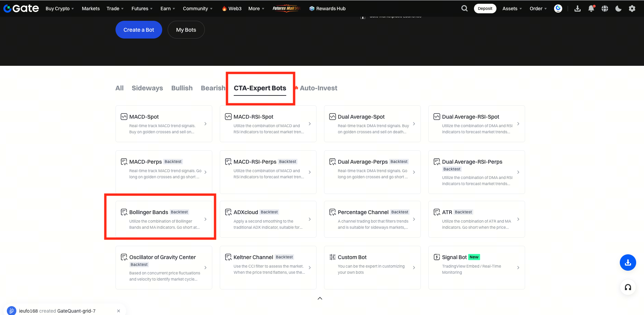Click the download app icon in header

pos(578,9)
